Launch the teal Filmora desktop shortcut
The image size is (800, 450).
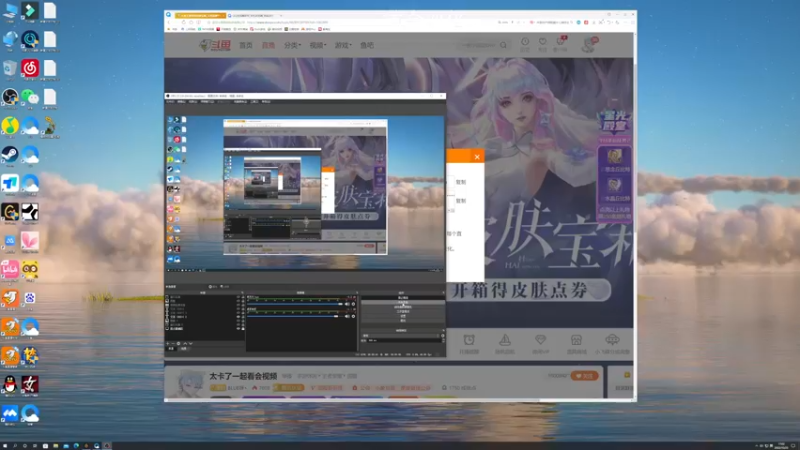tap(30, 11)
